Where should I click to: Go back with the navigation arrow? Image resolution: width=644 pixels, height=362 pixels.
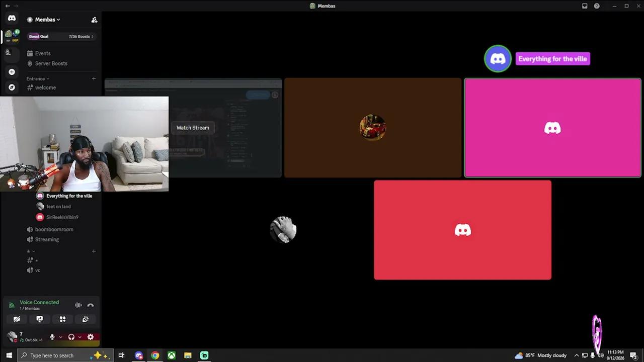8,6
